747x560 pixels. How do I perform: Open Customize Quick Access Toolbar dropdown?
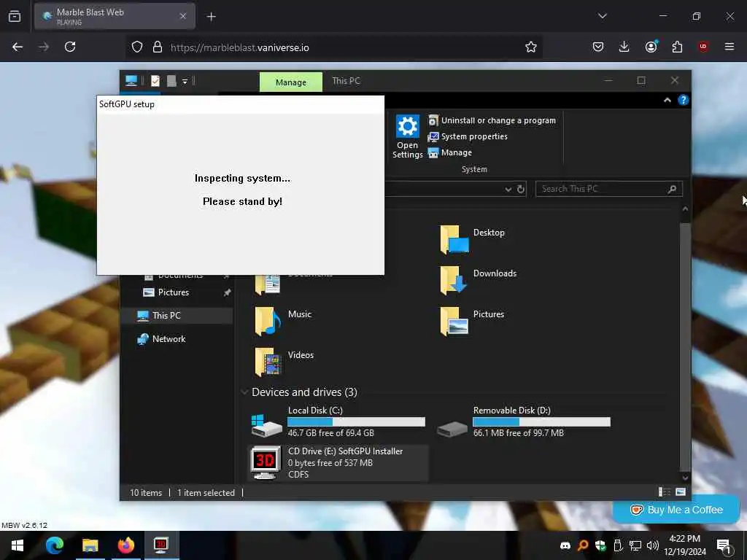pyautogui.click(x=185, y=82)
